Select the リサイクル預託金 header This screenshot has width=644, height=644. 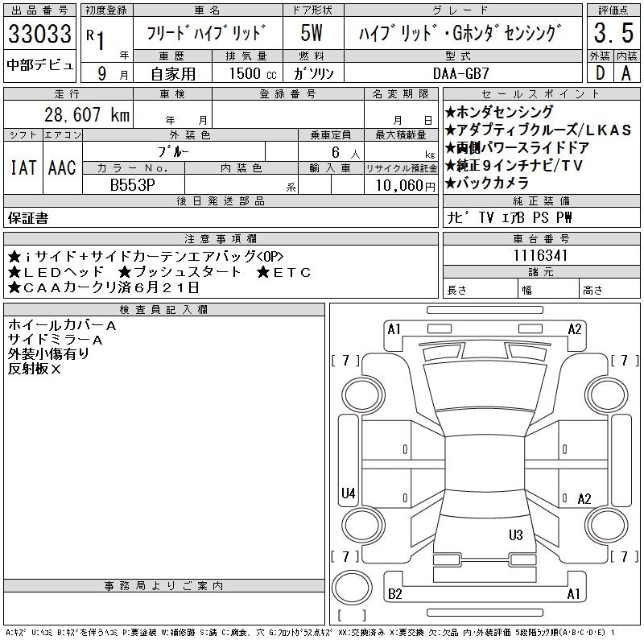click(x=401, y=168)
